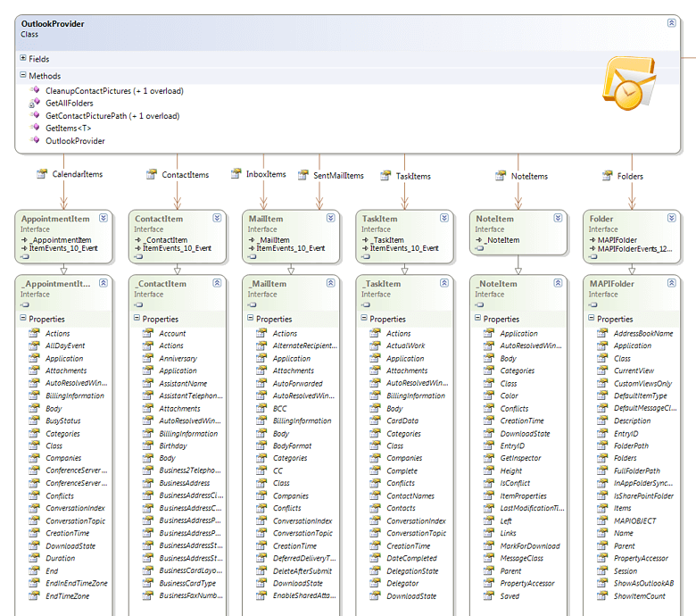Viewport: 696px width, 616px height.
Task: Click the Outlook envelope clock logo
Action: click(628, 84)
